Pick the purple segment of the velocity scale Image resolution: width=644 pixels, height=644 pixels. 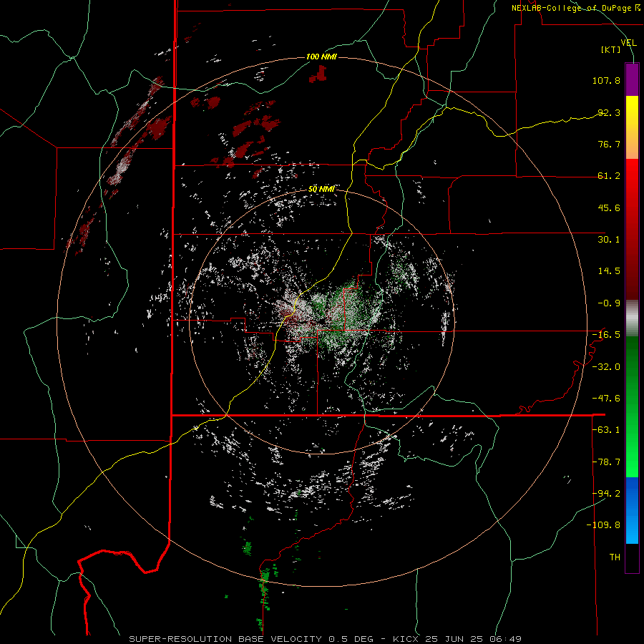[632, 79]
